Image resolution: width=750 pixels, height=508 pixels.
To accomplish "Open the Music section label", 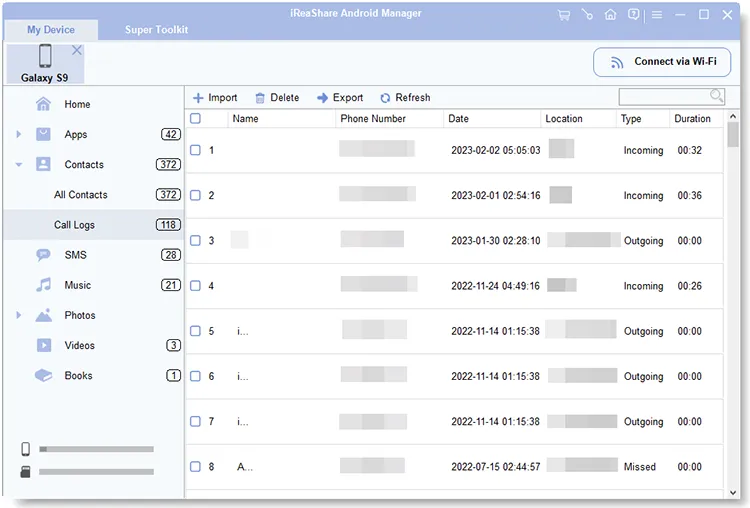I will coord(77,285).
